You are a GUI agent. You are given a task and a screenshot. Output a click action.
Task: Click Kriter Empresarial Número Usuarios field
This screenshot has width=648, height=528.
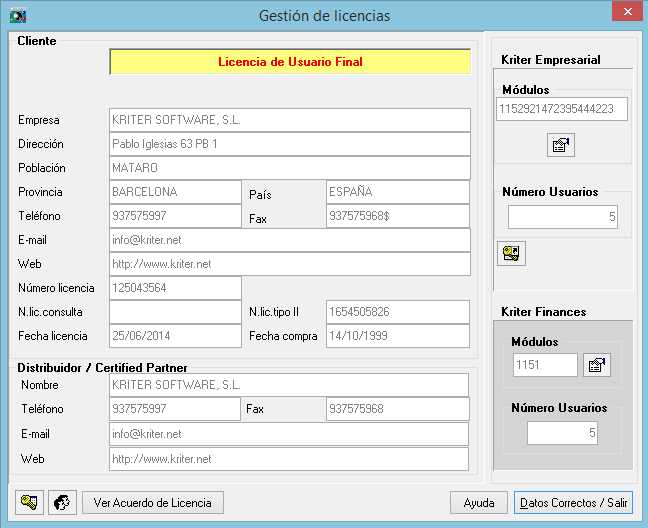click(563, 217)
